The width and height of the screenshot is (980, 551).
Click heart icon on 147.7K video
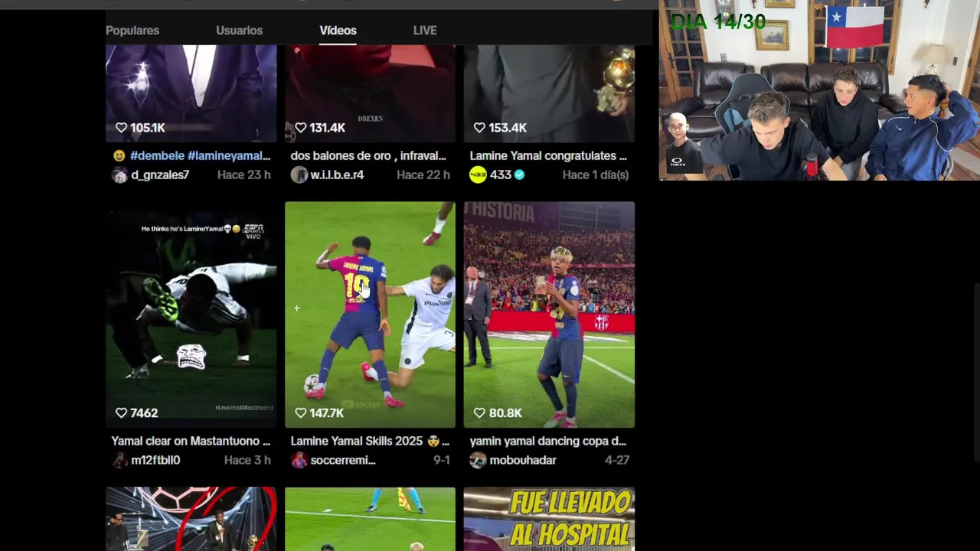300,412
